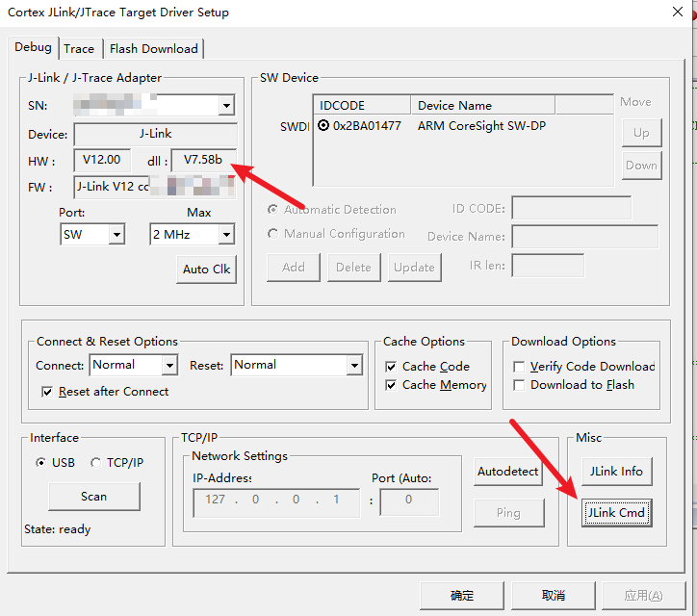697x616 pixels.
Task: Select the ARM CoreSight SW-DP device row
Action: click(481, 126)
